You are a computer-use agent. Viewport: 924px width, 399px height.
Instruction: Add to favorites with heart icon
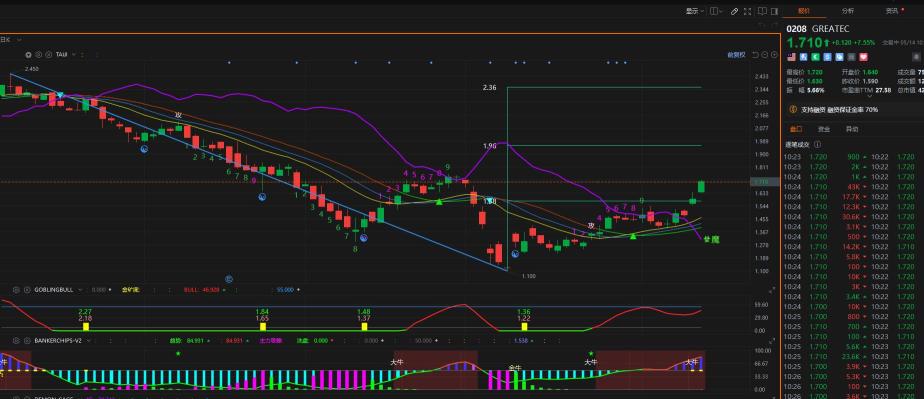point(863,57)
